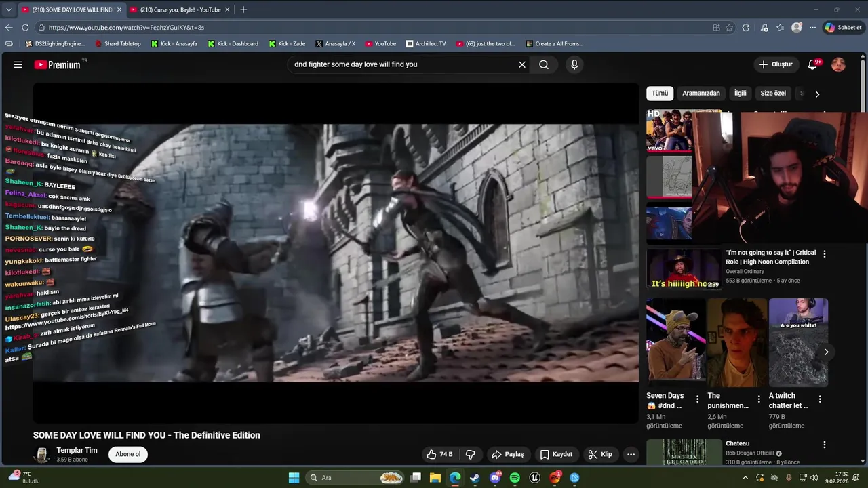The height and width of the screenshot is (488, 868).
Task: Start voice search with the microphone
Action: pyautogui.click(x=574, y=64)
